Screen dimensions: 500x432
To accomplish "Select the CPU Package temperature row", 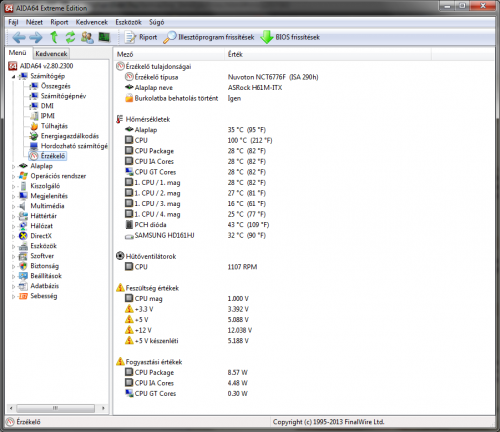I will pos(195,151).
